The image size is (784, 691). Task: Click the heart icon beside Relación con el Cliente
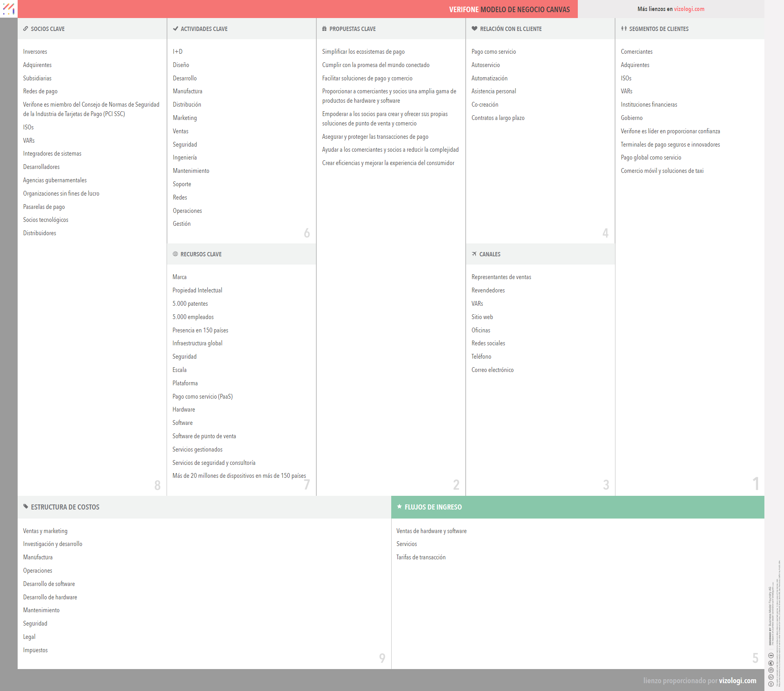coord(474,29)
